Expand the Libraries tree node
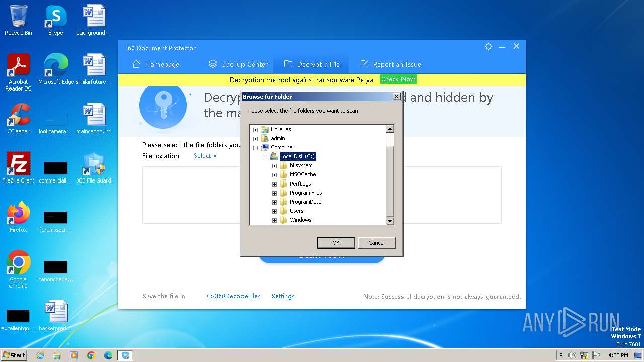 tap(255, 129)
